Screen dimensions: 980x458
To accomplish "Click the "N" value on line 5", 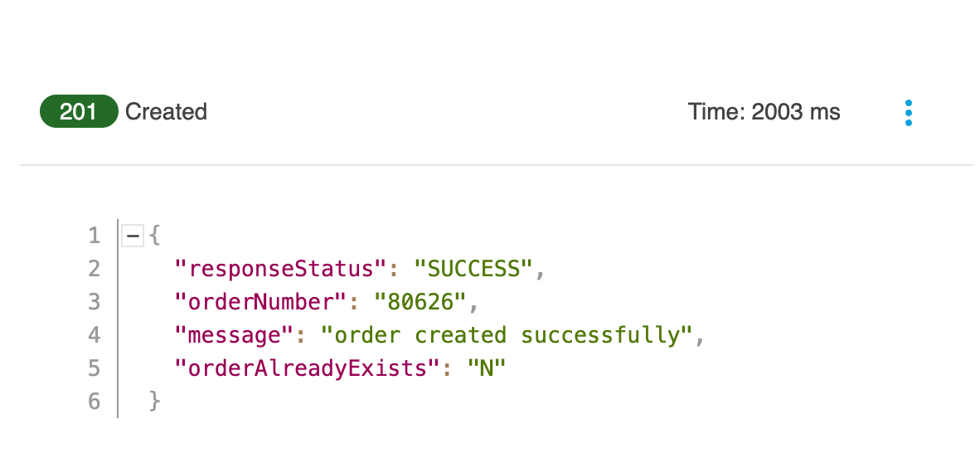I will [x=486, y=368].
